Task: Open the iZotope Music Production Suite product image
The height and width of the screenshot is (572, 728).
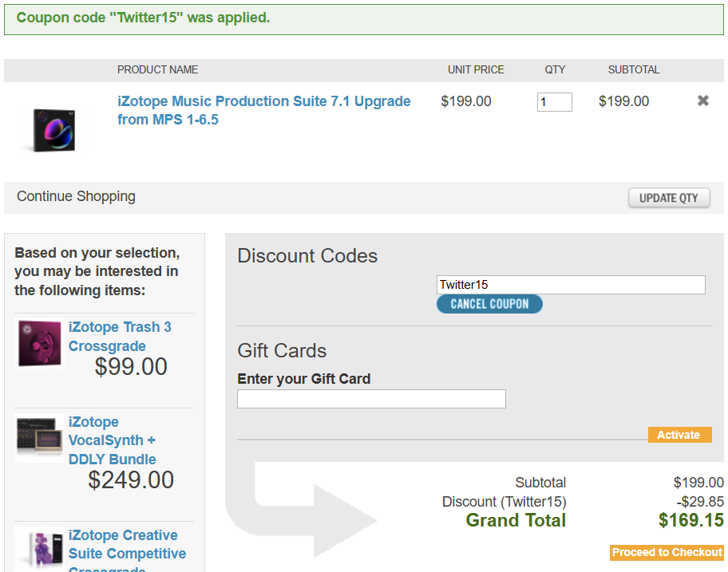Action: click(53, 130)
